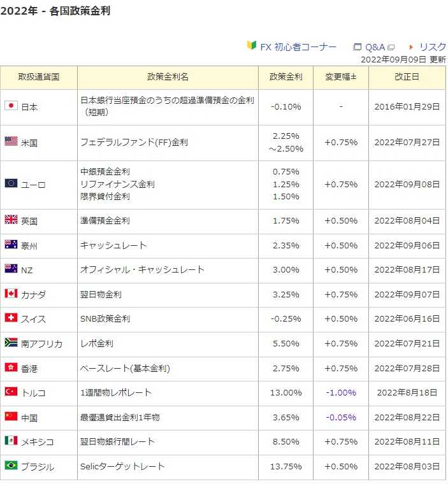This screenshot has width=448, height=484.
Task: Click the 変更幅± column header
Action: [341, 77]
